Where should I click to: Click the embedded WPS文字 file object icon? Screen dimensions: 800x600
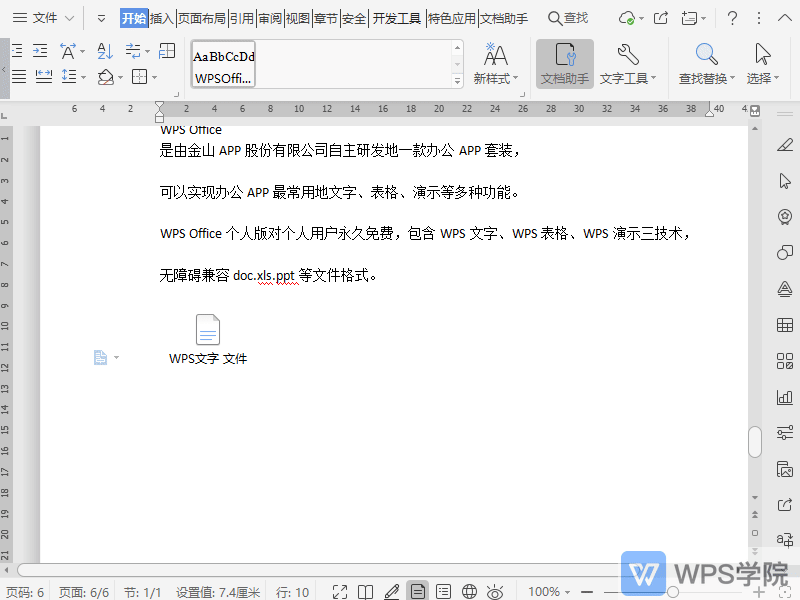[207, 328]
